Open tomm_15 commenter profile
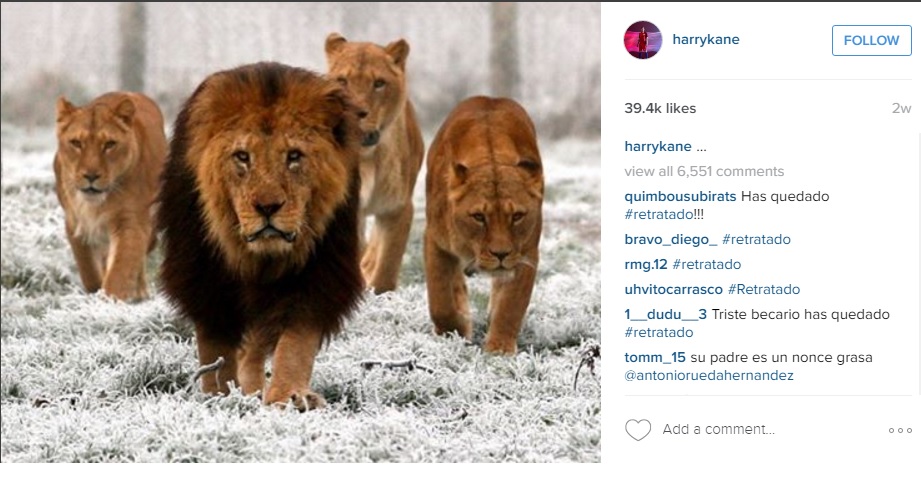Viewport: 921px width, 479px height. (655, 357)
